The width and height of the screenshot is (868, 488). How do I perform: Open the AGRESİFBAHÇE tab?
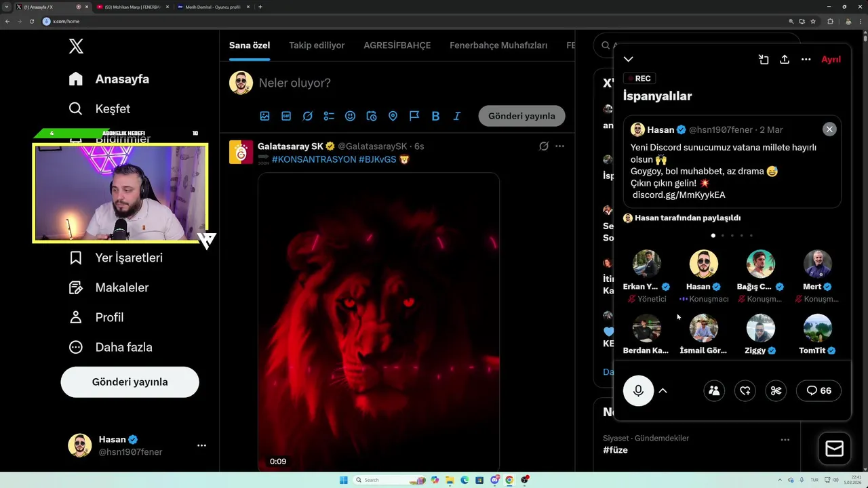397,45
